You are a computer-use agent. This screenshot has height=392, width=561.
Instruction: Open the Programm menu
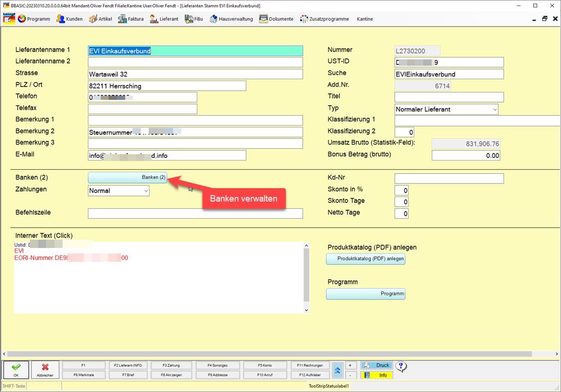(x=34, y=19)
